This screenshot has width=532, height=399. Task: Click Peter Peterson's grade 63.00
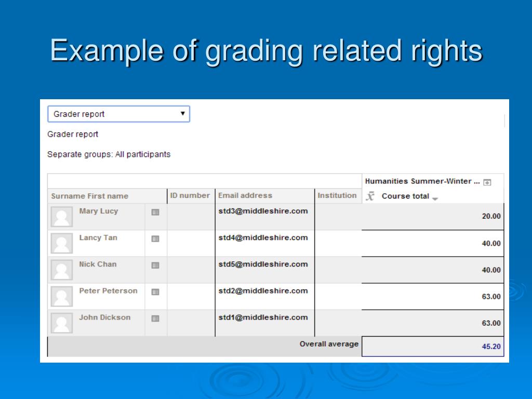pyautogui.click(x=491, y=297)
